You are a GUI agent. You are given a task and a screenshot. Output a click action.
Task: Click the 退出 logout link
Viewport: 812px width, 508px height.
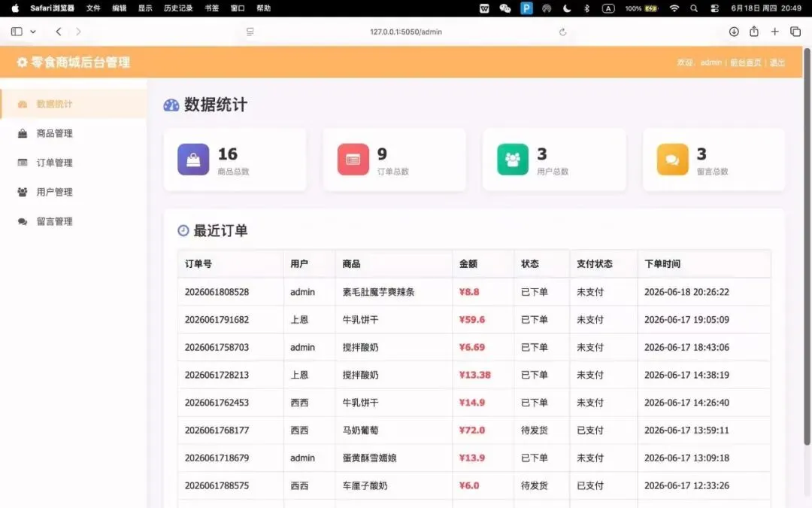(777, 62)
